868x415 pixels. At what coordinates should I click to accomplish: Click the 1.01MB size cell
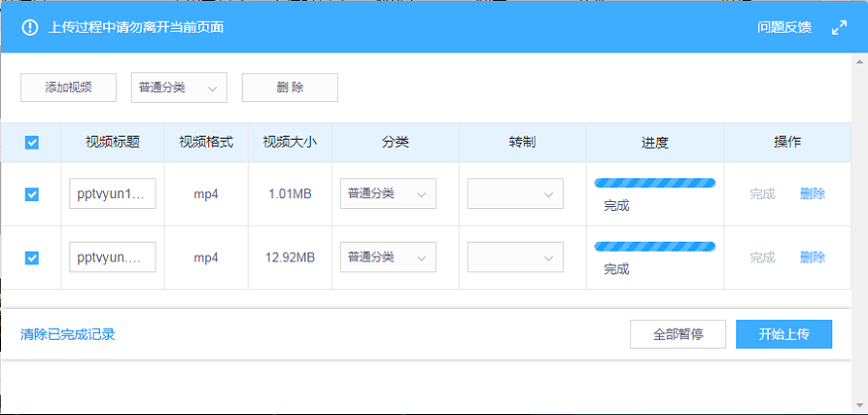[289, 194]
